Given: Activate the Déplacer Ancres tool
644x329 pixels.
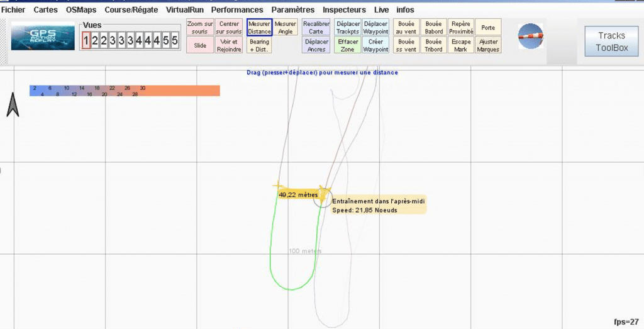Looking at the screenshot, I should click(x=316, y=45).
